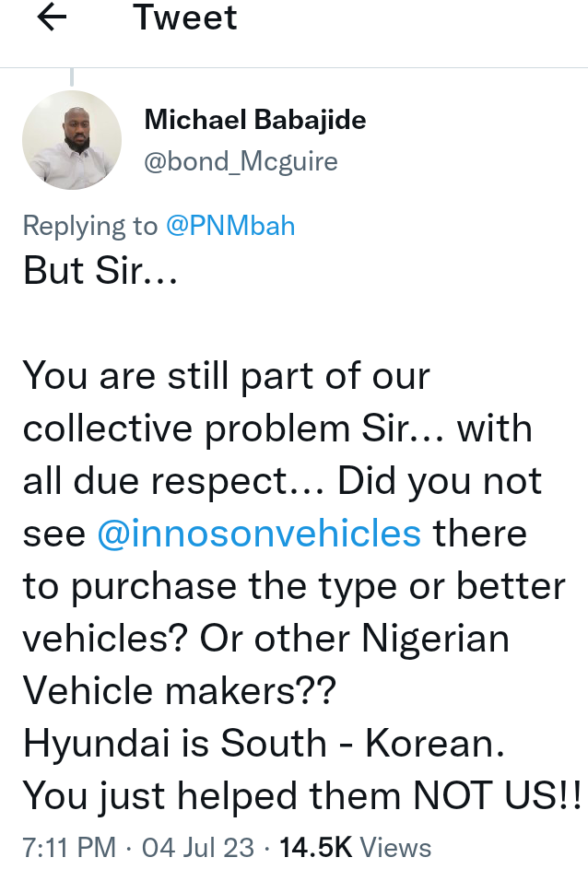Screen dimensions: 588x881
Task: Click 'collective problem Sir... with' line
Action: click(276, 429)
